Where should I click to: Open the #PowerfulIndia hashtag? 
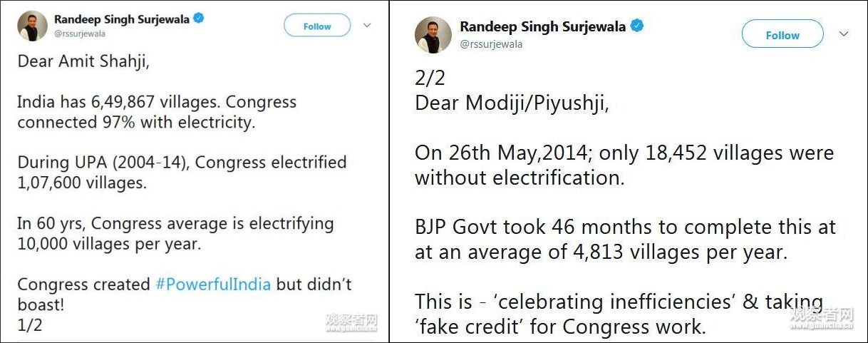tap(213, 285)
